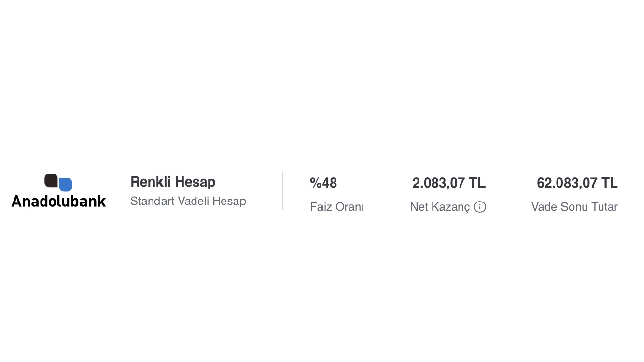Click the Faiz Oranı label

click(336, 207)
